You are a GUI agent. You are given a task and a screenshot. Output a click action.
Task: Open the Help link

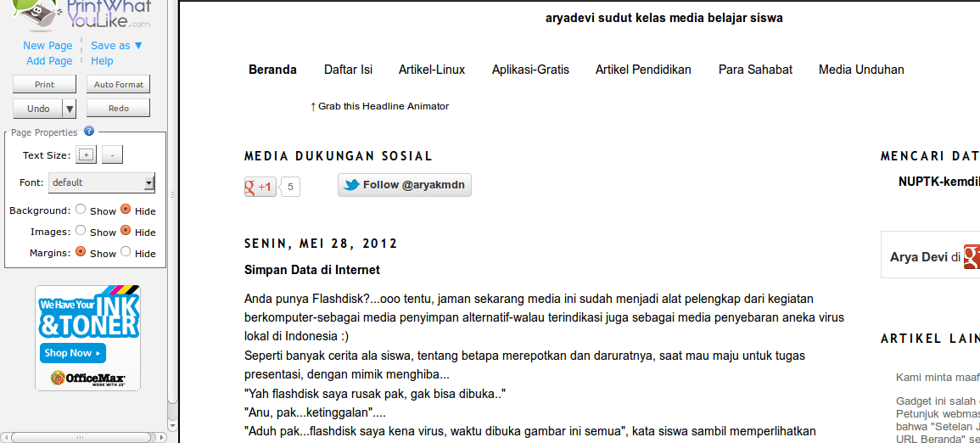[x=102, y=60]
